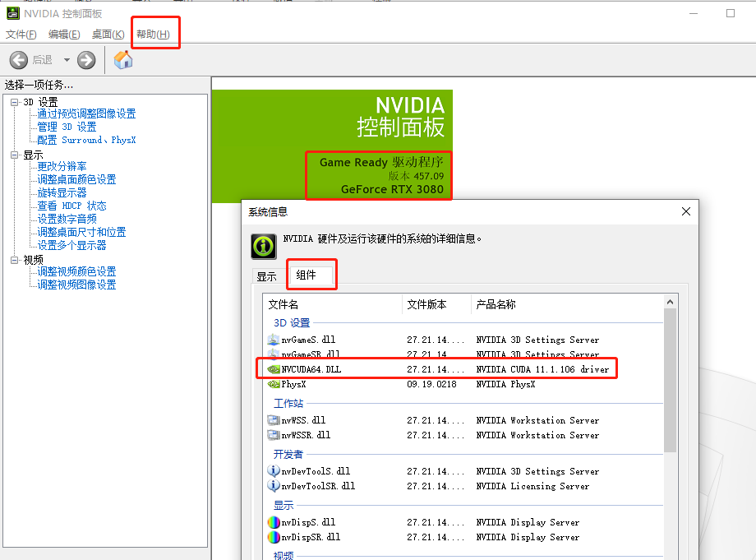
Task: Select the nvDevToolS.dll info icon
Action: point(274,470)
